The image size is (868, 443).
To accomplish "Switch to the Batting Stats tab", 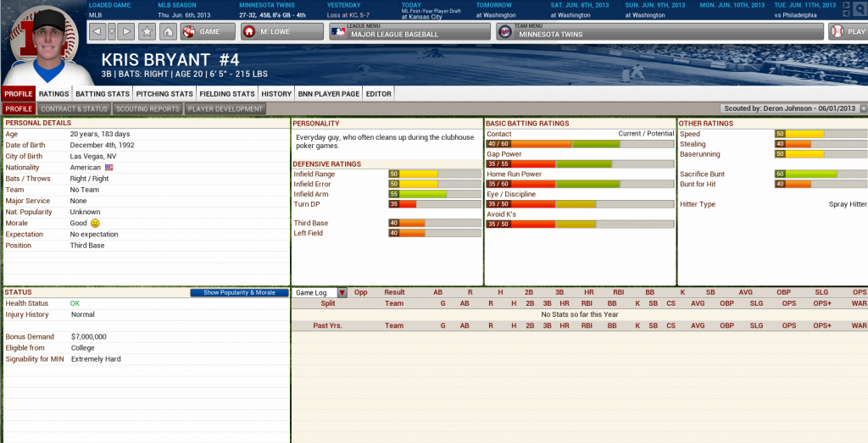I will 102,94.
